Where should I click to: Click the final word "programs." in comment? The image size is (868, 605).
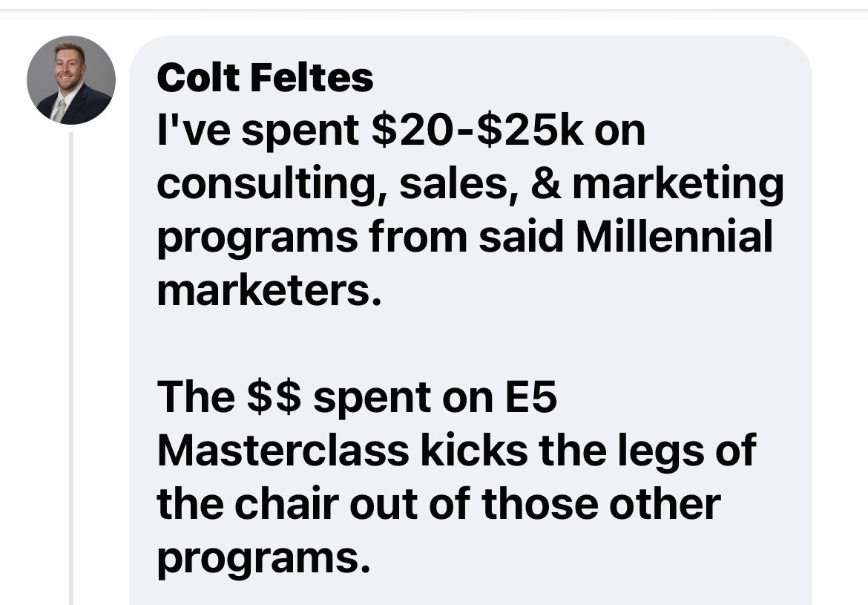point(263,558)
